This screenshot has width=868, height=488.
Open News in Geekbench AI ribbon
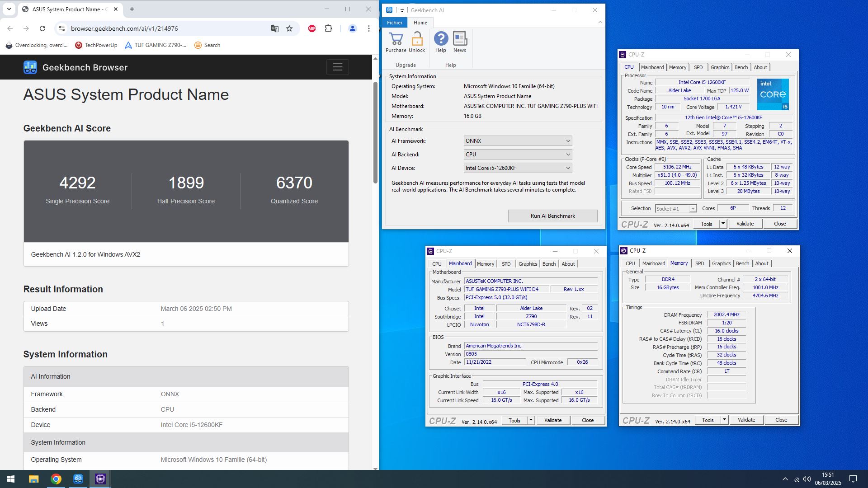(x=460, y=42)
